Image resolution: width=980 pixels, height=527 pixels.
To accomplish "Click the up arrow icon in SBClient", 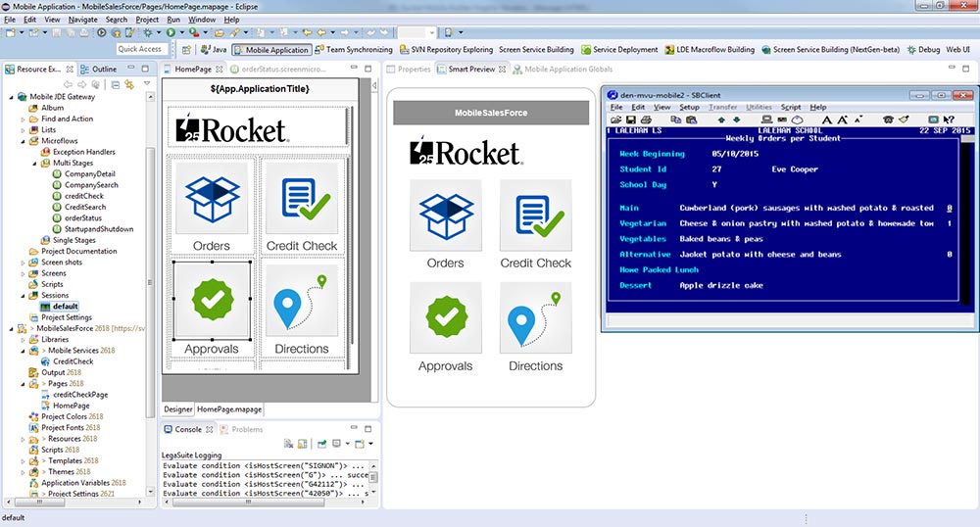I will (721, 120).
